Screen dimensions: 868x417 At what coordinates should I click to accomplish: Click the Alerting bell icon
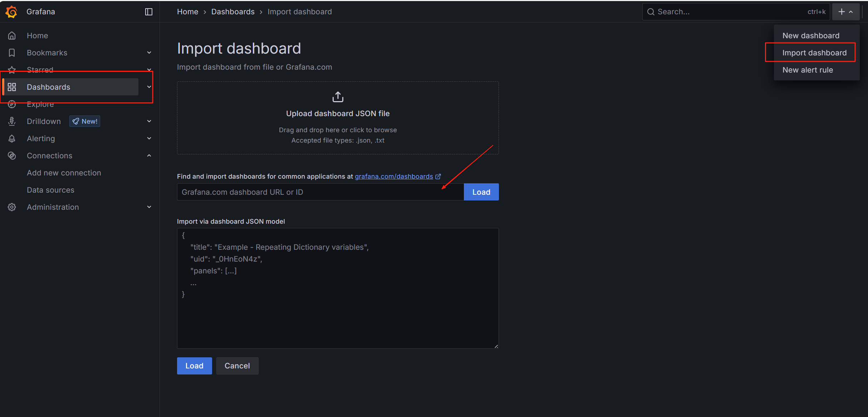[x=12, y=139]
